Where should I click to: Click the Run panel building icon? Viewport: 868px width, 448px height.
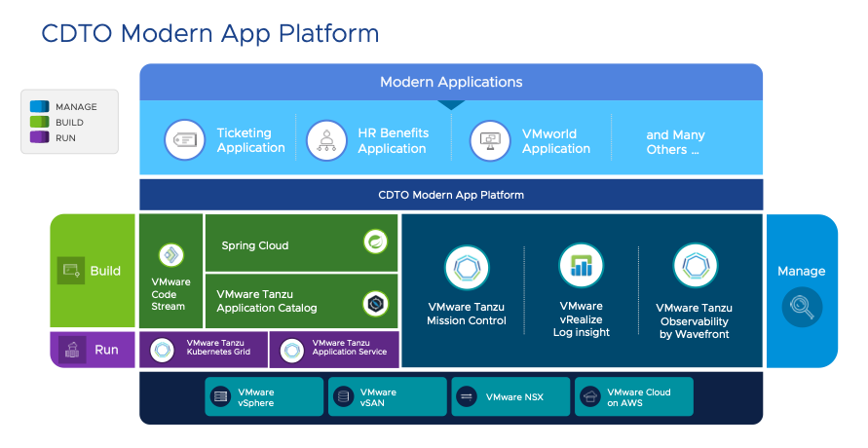pyautogui.click(x=72, y=350)
